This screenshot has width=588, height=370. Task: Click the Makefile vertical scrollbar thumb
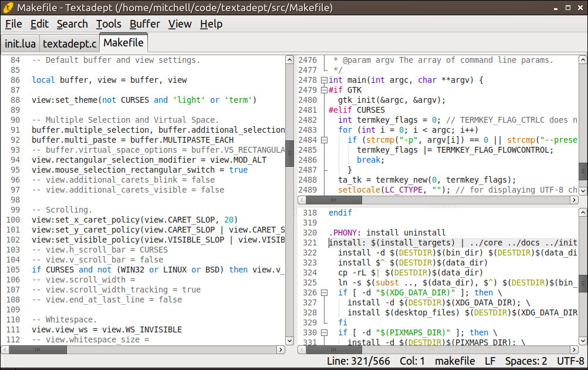point(583,284)
